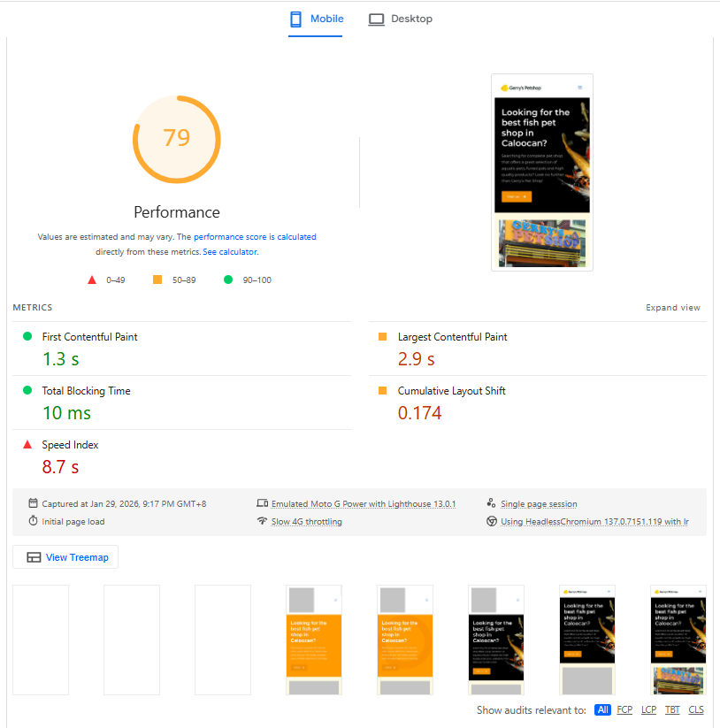Filter audits by FCP
This screenshot has height=728, width=720.
click(x=624, y=709)
